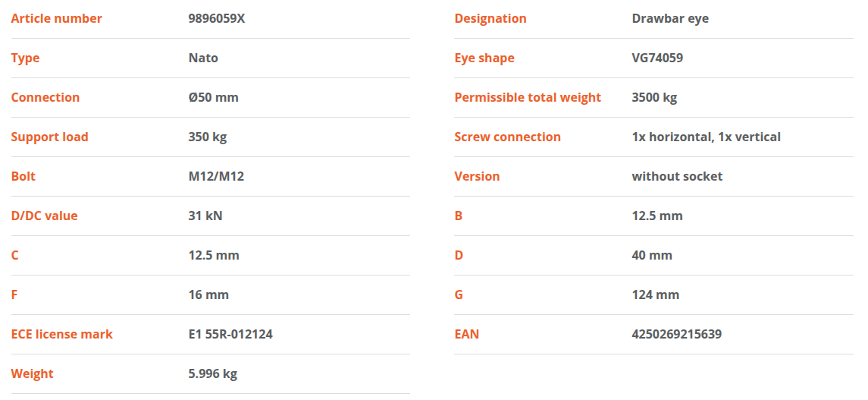Click the ECE license mark value E1 55R-012124
868x400 pixels.
point(230,334)
